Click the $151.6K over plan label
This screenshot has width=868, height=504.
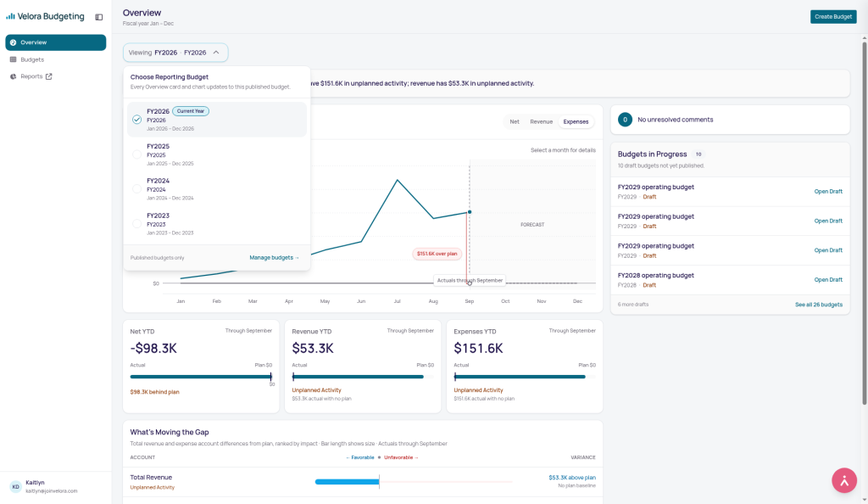[x=437, y=254]
